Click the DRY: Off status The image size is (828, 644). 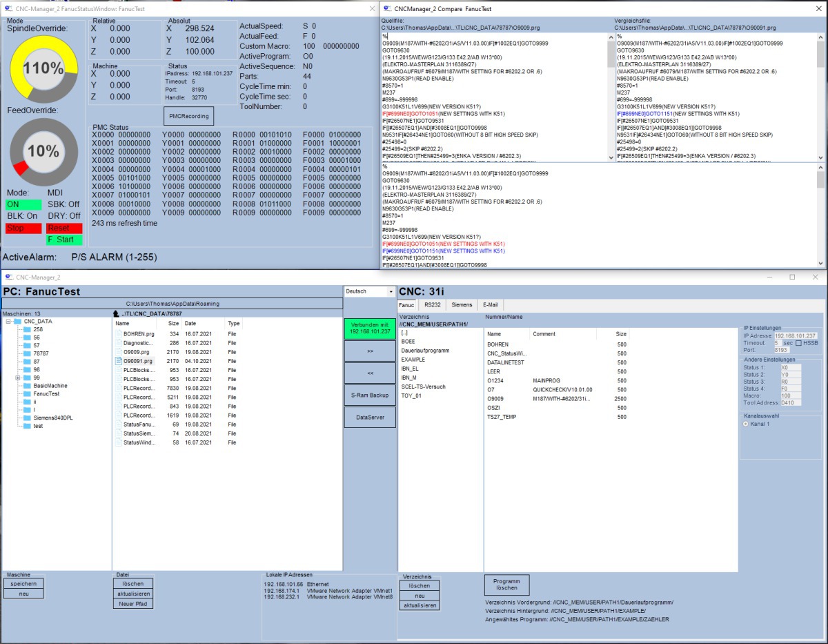(x=63, y=216)
